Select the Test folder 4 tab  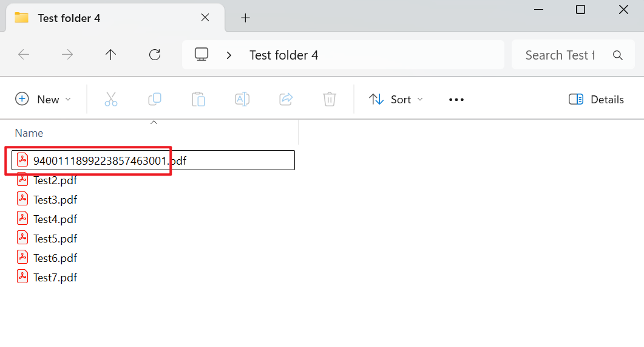click(x=103, y=18)
